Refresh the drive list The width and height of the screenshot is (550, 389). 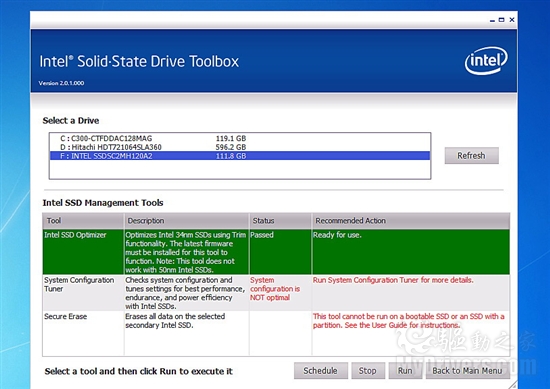471,155
